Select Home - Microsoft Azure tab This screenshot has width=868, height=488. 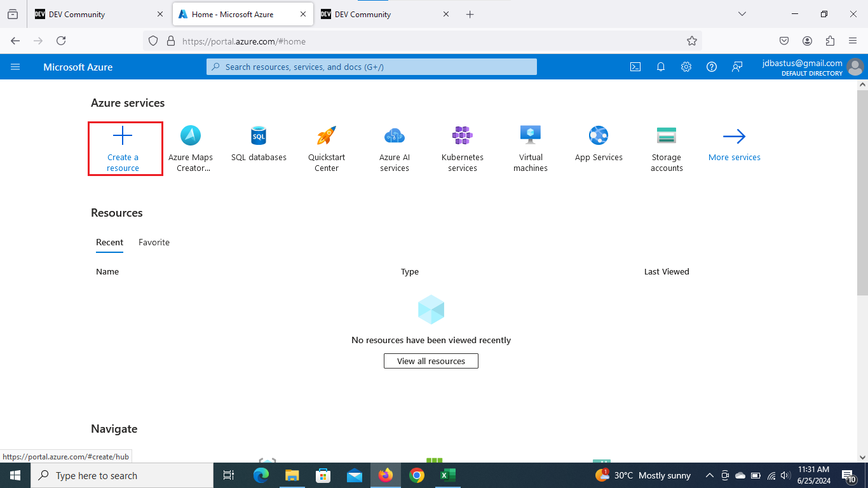click(242, 14)
